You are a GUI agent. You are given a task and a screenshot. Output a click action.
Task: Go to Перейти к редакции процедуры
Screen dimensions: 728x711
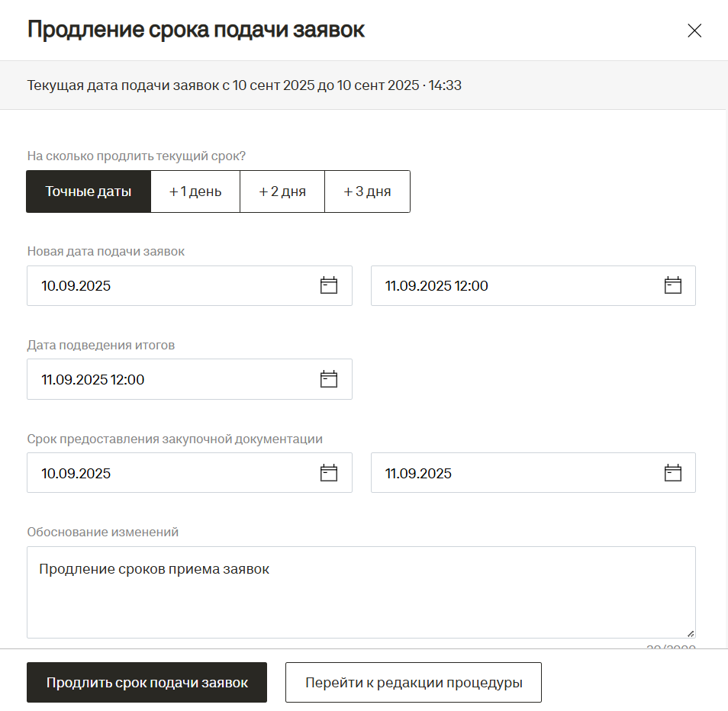coord(414,683)
